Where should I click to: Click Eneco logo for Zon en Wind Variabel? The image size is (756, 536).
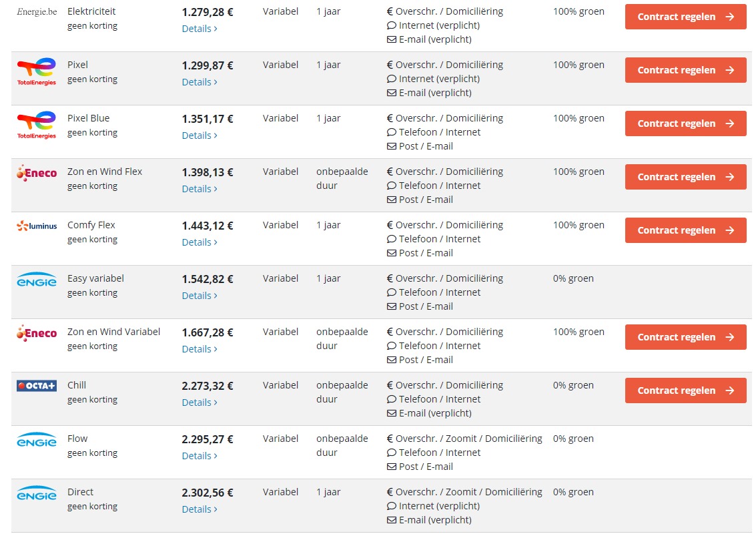(x=37, y=333)
